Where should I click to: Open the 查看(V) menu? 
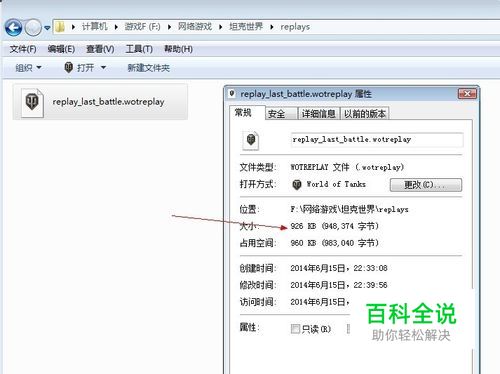[x=100, y=49]
